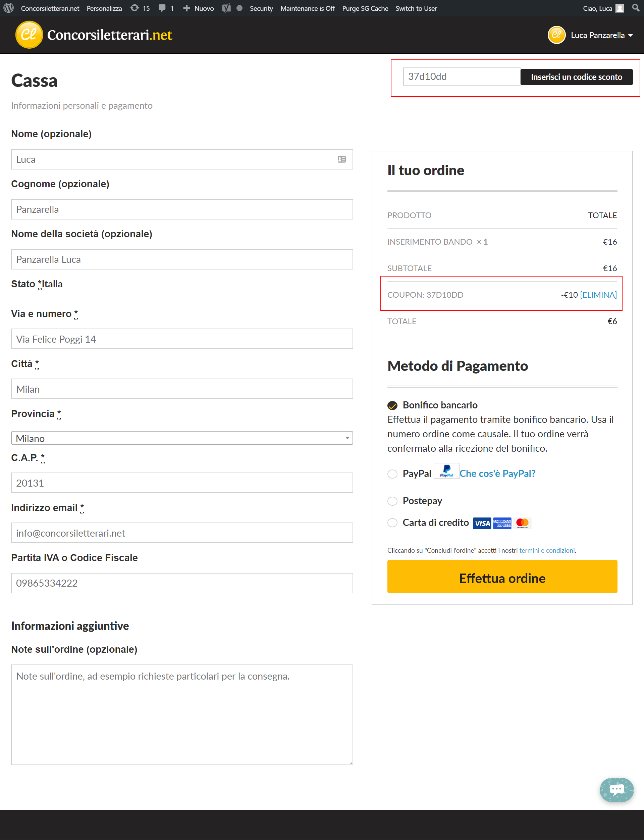Apply code with Inserisci un codice sconto

[x=576, y=77]
